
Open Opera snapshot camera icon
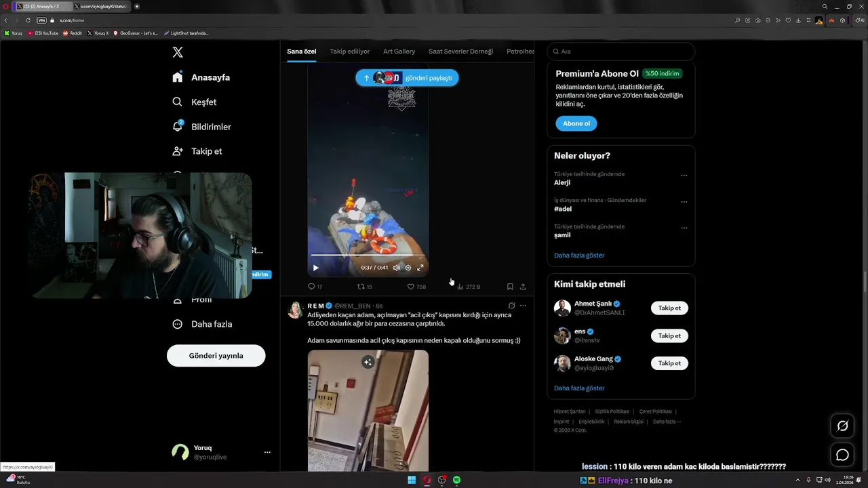(757, 20)
